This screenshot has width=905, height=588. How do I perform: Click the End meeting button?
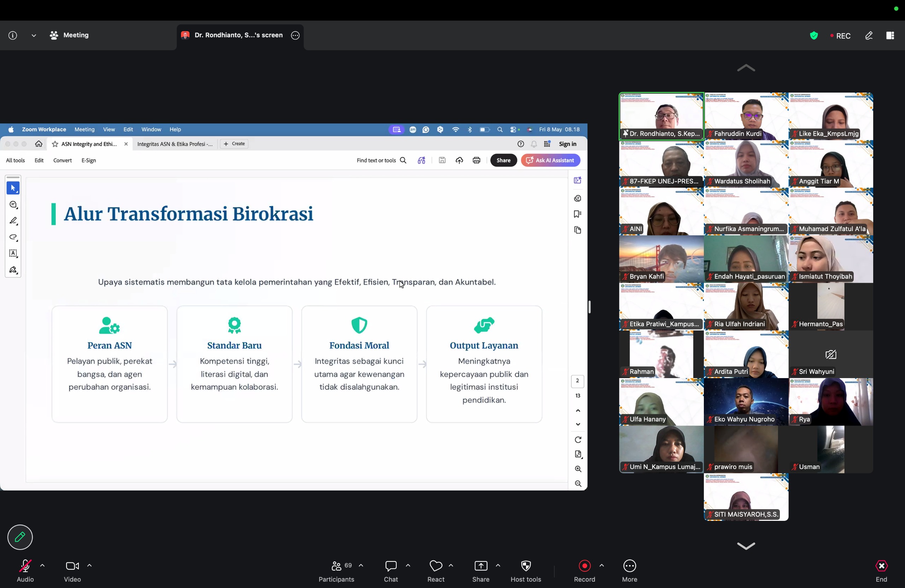881,571
